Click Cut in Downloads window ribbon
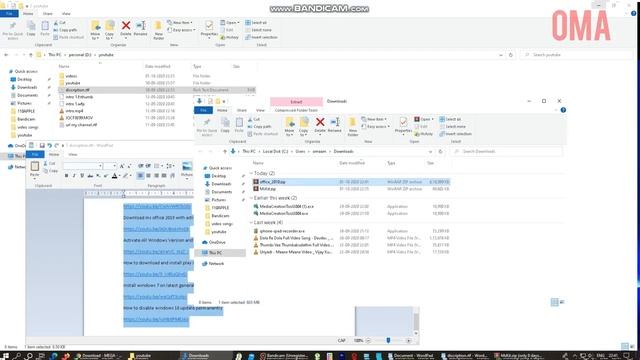 click(254, 119)
